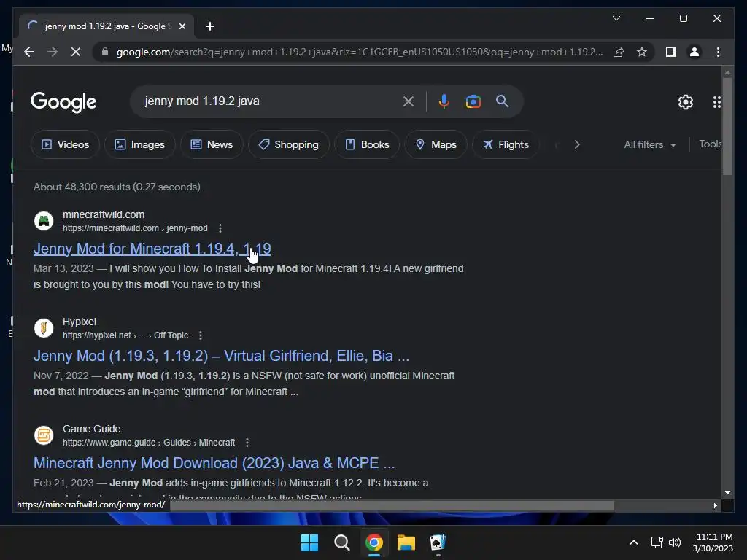
Task: Click the Game.Guide site favicon
Action: click(44, 435)
